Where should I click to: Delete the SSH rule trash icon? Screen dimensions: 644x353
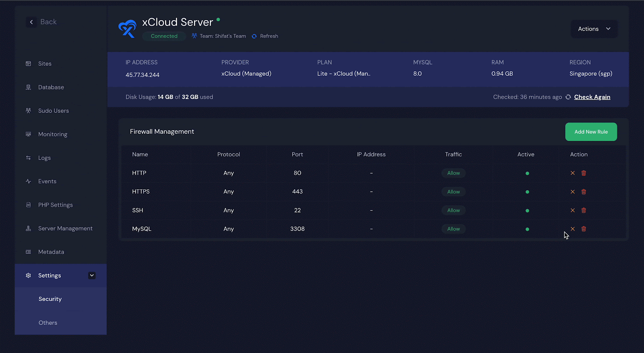[x=584, y=210]
